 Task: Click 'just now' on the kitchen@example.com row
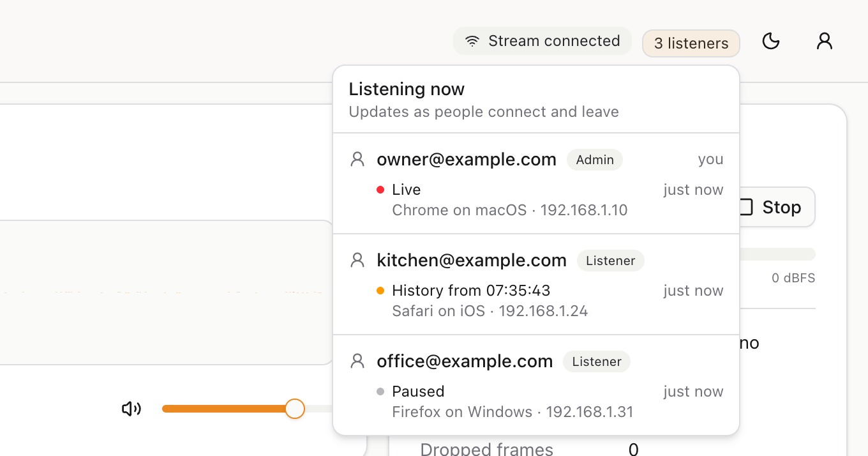pyautogui.click(x=693, y=291)
